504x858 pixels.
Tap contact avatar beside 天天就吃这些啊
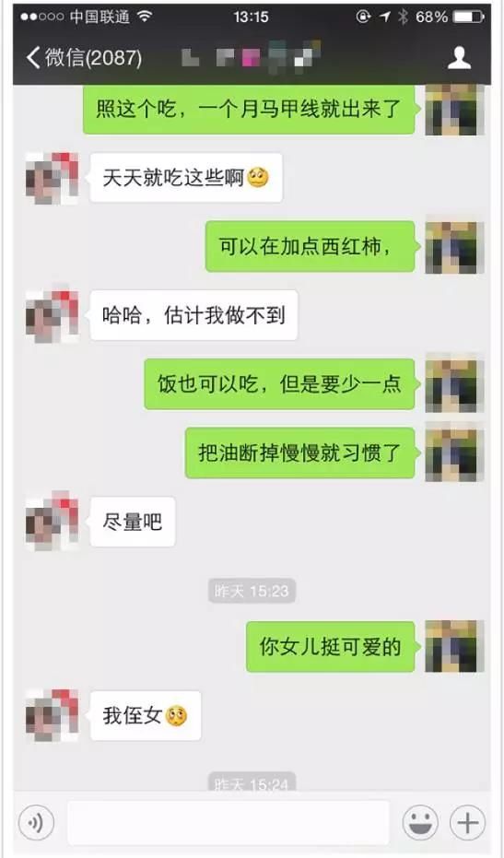pyautogui.click(x=52, y=178)
